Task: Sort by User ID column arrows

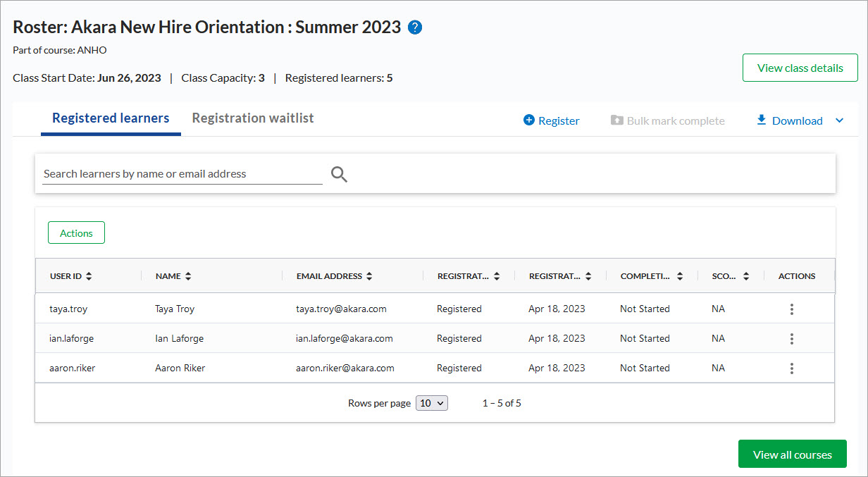Action: click(89, 277)
